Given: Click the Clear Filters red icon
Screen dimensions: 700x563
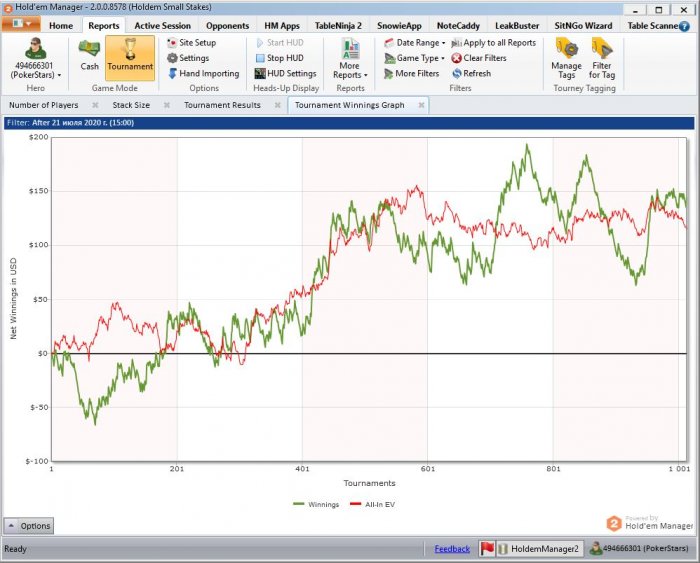Looking at the screenshot, I should click(x=456, y=58).
